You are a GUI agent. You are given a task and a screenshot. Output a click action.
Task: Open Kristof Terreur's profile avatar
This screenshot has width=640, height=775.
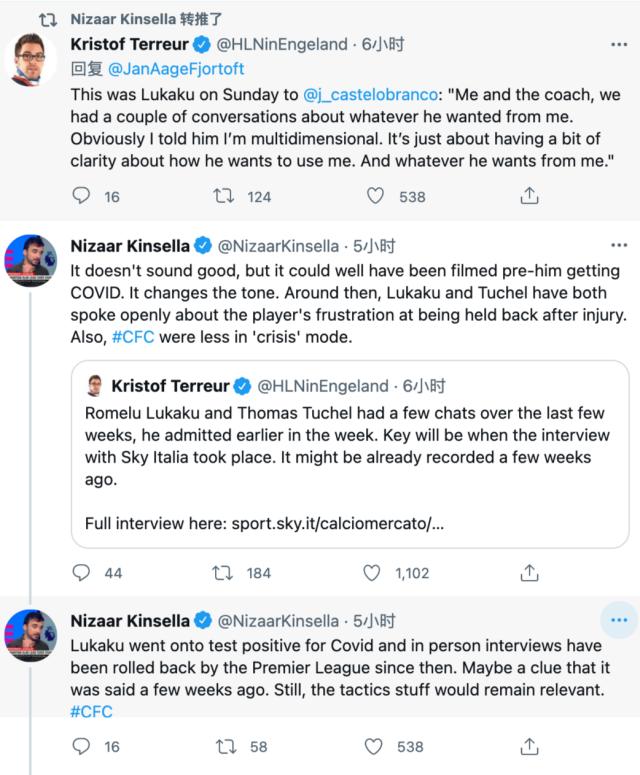tap(34, 60)
